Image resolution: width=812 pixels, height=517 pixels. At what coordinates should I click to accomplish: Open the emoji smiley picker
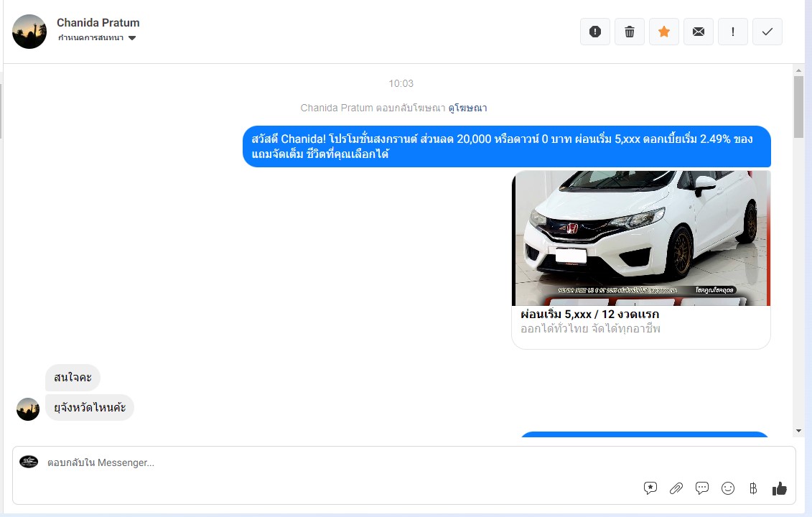point(728,488)
